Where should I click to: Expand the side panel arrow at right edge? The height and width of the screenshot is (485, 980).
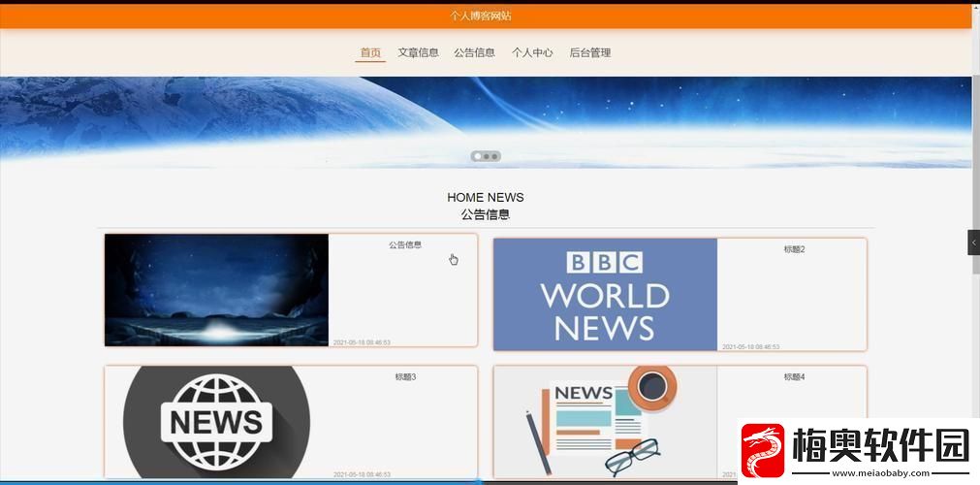click(x=974, y=242)
